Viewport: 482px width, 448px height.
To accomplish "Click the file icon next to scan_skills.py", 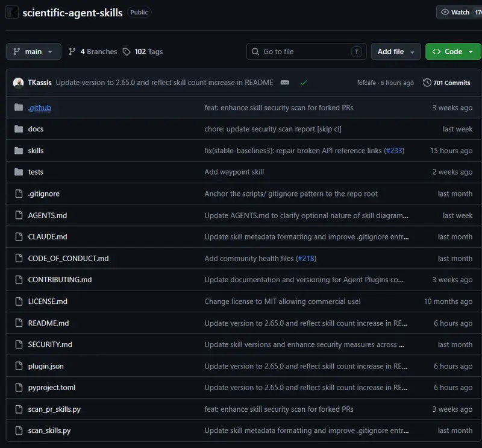I will (x=19, y=431).
